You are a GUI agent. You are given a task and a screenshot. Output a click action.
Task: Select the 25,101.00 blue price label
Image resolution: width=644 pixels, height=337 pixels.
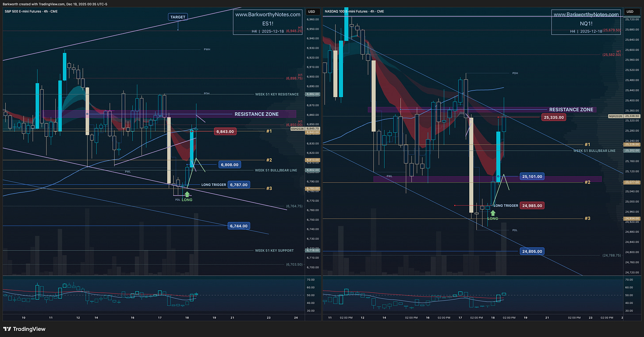(x=531, y=176)
